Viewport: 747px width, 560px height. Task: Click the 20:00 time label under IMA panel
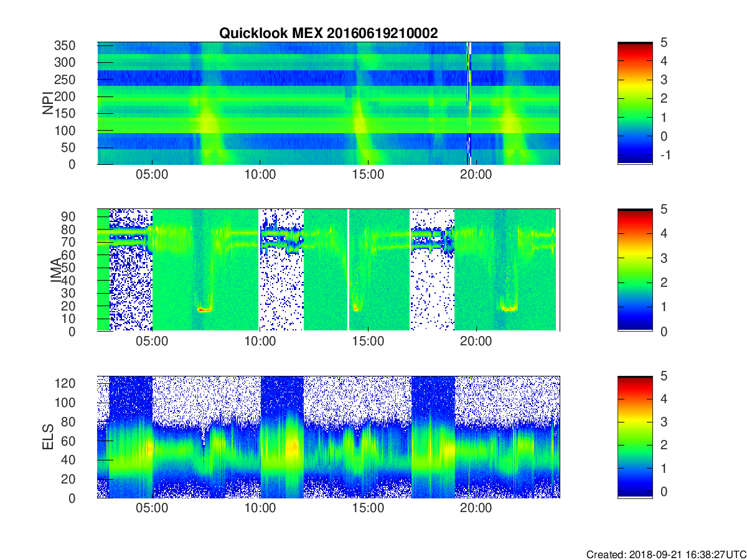coord(476,342)
